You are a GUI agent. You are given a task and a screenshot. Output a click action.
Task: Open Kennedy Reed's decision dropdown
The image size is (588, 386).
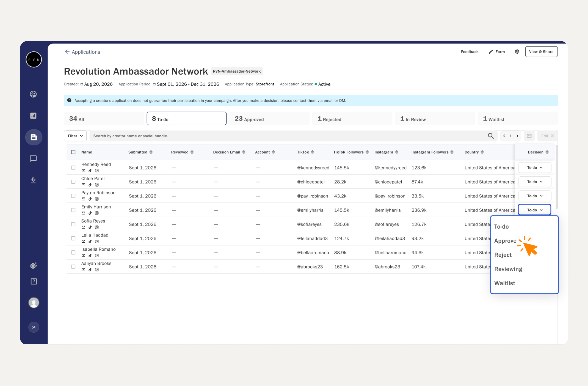tap(535, 168)
